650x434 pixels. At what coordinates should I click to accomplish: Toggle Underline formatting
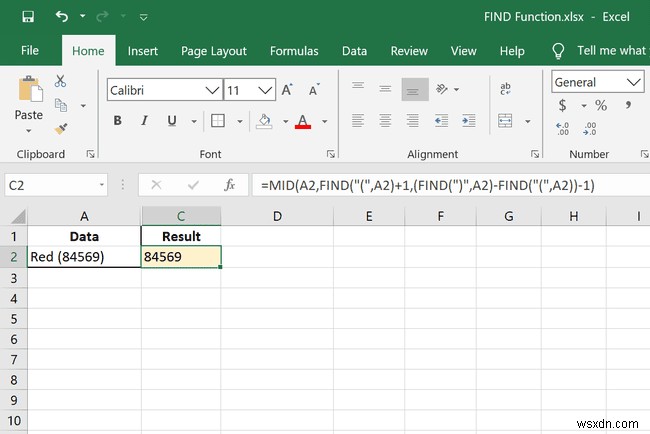click(x=172, y=121)
